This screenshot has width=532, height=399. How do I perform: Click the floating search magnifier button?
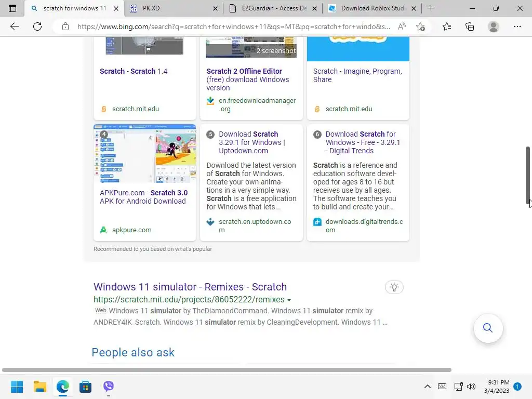(488, 328)
